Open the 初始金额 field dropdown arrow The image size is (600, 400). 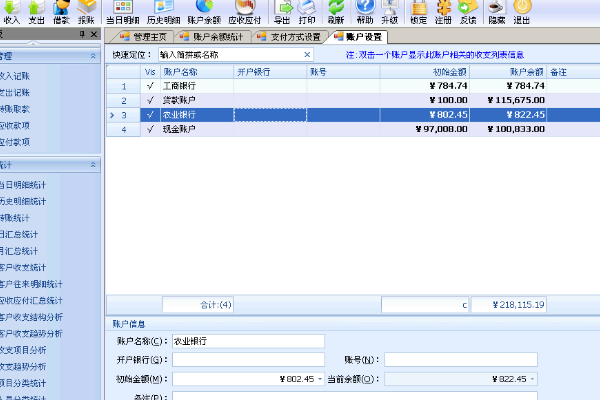point(321,380)
